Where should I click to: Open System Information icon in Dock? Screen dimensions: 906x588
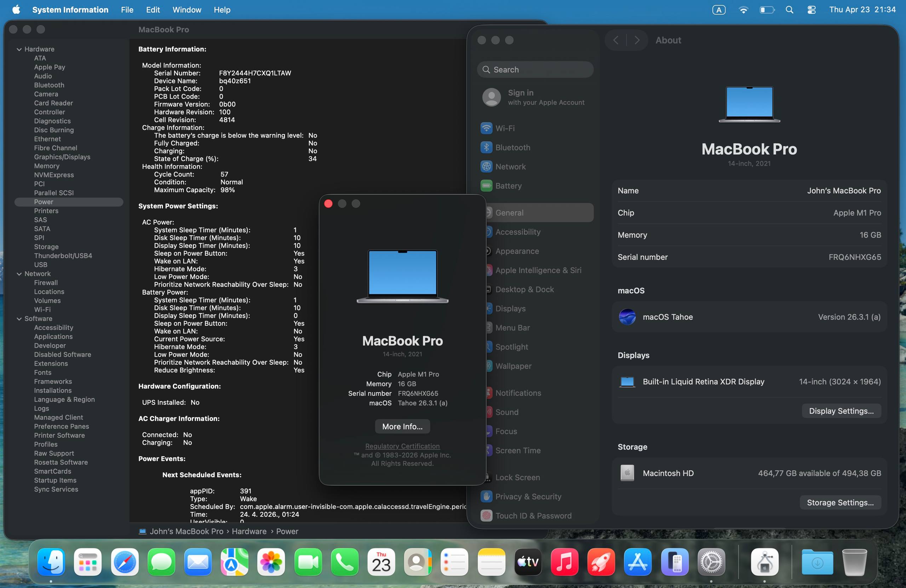pyautogui.click(x=764, y=562)
